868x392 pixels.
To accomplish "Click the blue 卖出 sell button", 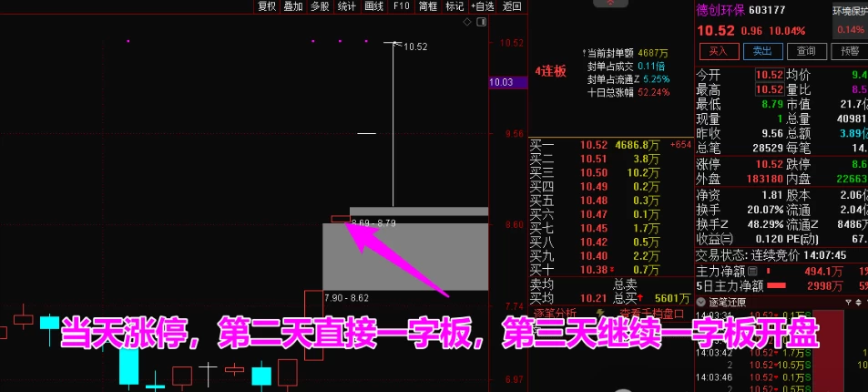I will (762, 52).
